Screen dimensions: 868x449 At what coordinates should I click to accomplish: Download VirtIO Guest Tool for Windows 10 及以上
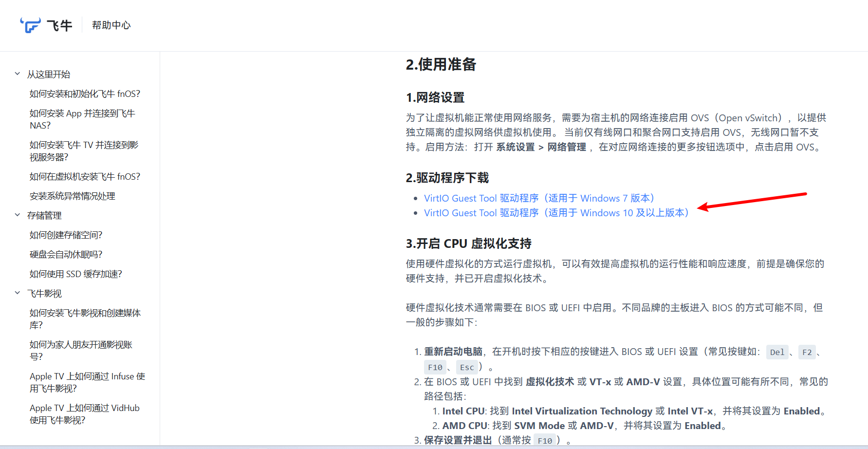click(x=556, y=213)
